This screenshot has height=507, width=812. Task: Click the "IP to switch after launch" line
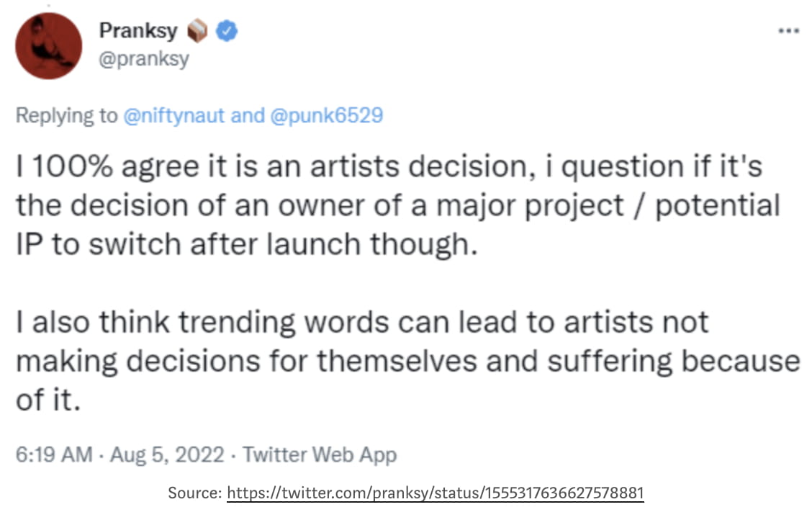246,244
